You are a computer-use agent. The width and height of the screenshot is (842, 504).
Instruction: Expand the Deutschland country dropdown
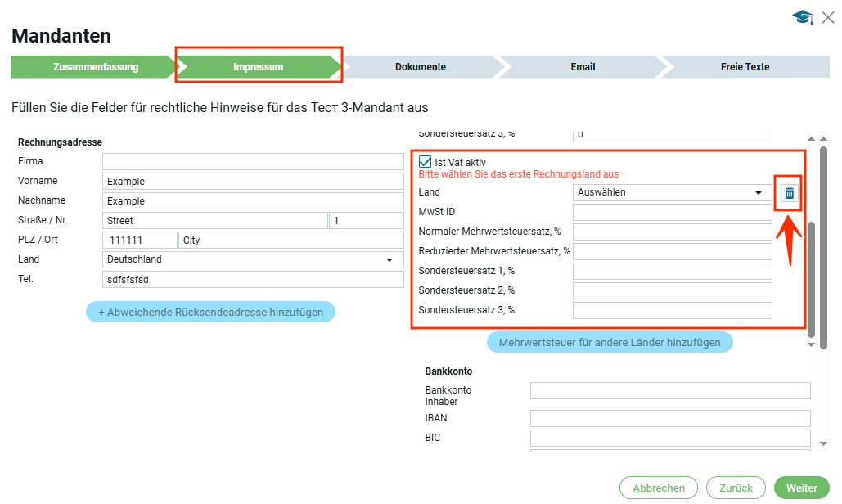[x=253, y=259]
